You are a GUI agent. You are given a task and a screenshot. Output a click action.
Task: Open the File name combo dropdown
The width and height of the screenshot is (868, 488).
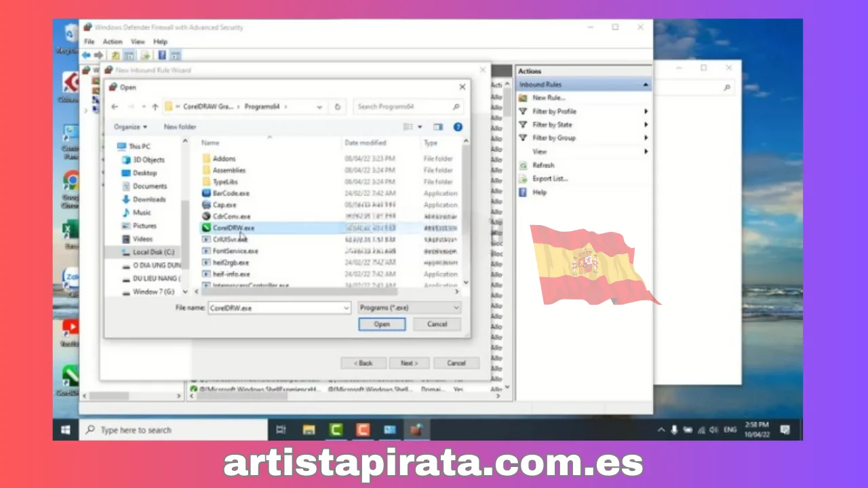347,308
